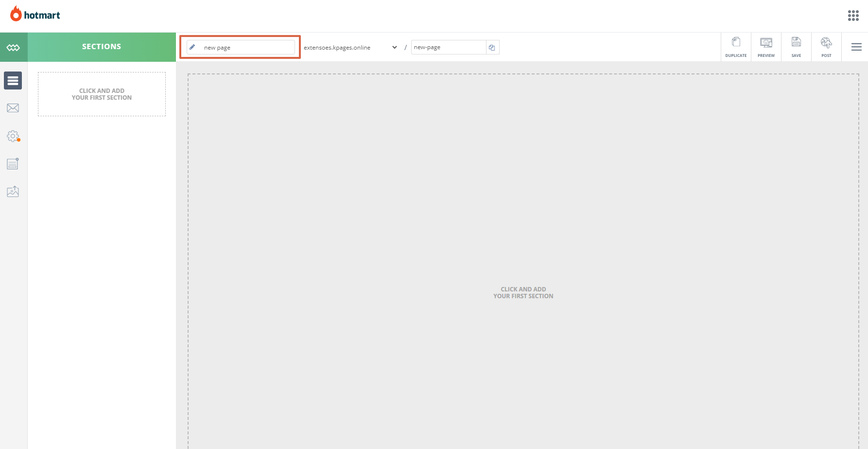Image resolution: width=868 pixels, height=449 pixels.
Task: Open the form sidebar icon
Action: tap(13, 164)
